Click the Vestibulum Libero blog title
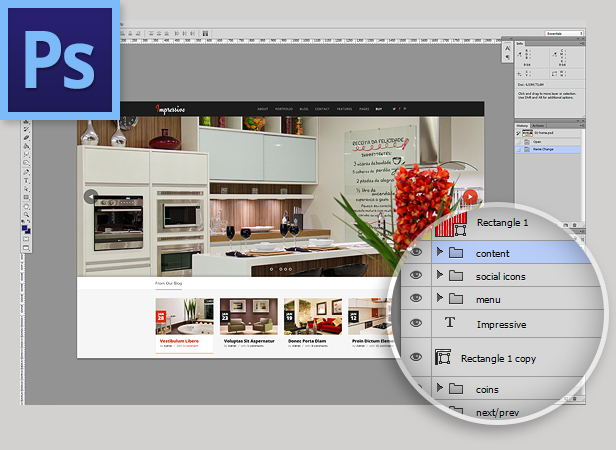 [179, 341]
